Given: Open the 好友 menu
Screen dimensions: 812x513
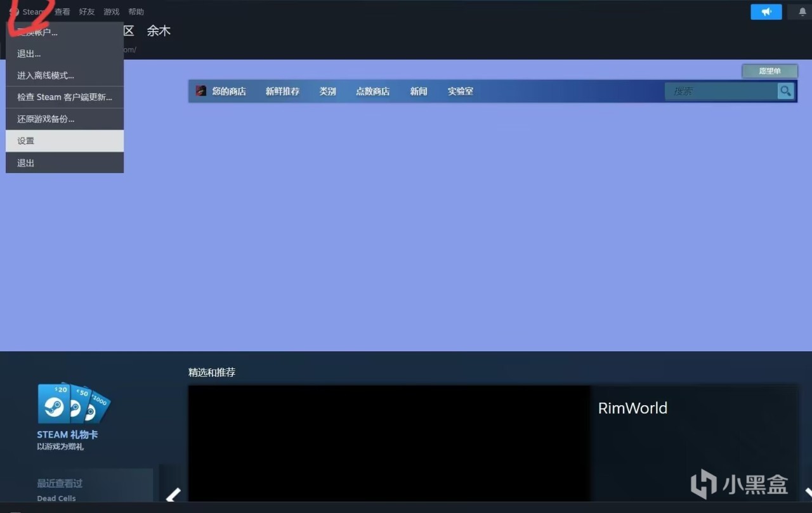Looking at the screenshot, I should (x=87, y=12).
